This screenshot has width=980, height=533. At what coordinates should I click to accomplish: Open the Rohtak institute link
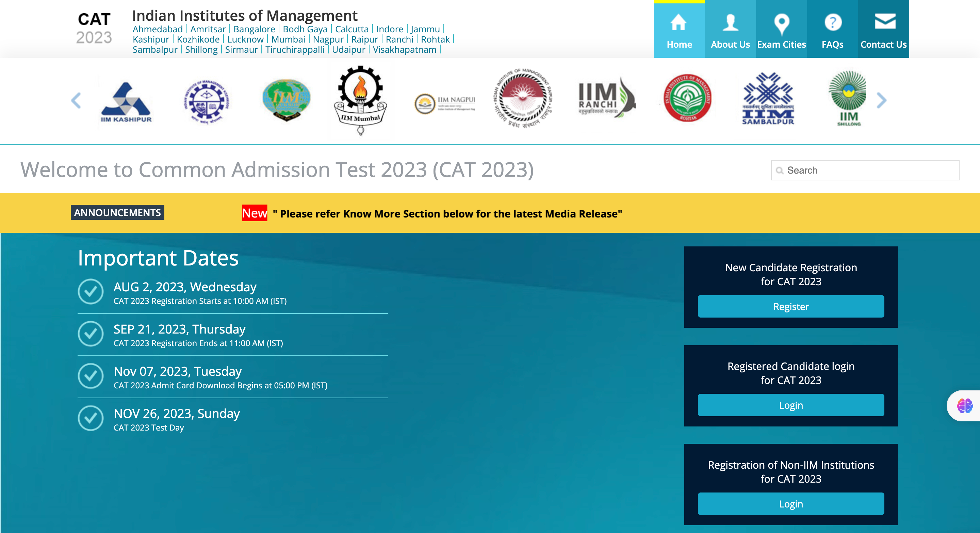point(435,39)
